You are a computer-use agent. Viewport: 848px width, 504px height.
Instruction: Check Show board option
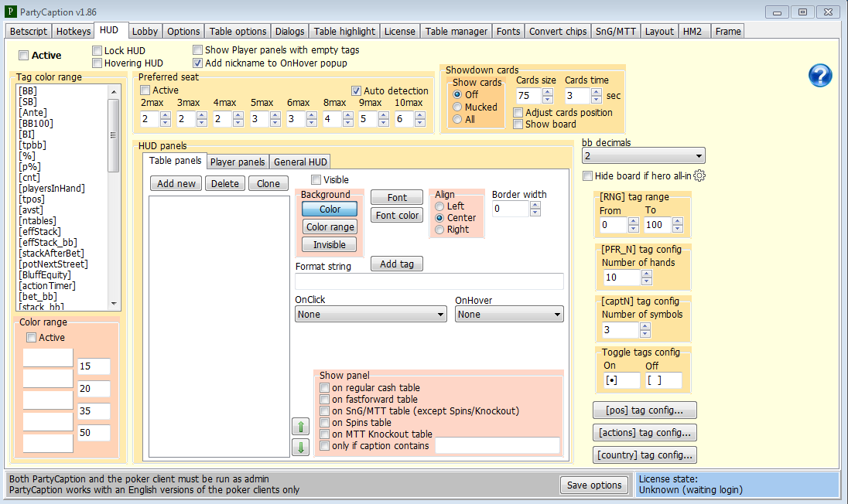[x=518, y=124]
